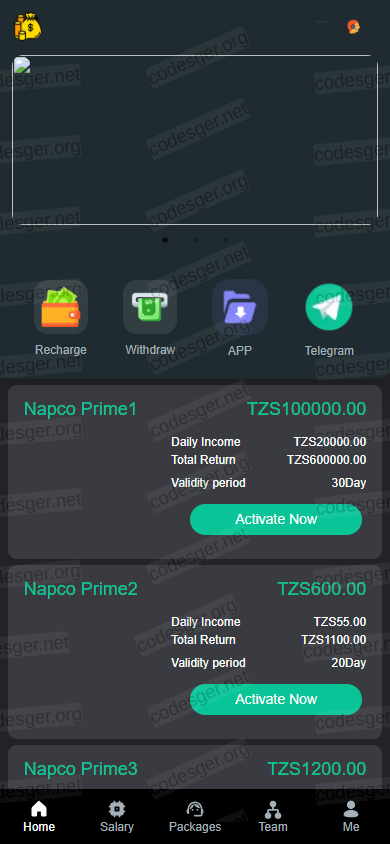Tap the Withdraw ATM icon
Screen dimensions: 390x844
pyautogui.click(x=150, y=307)
